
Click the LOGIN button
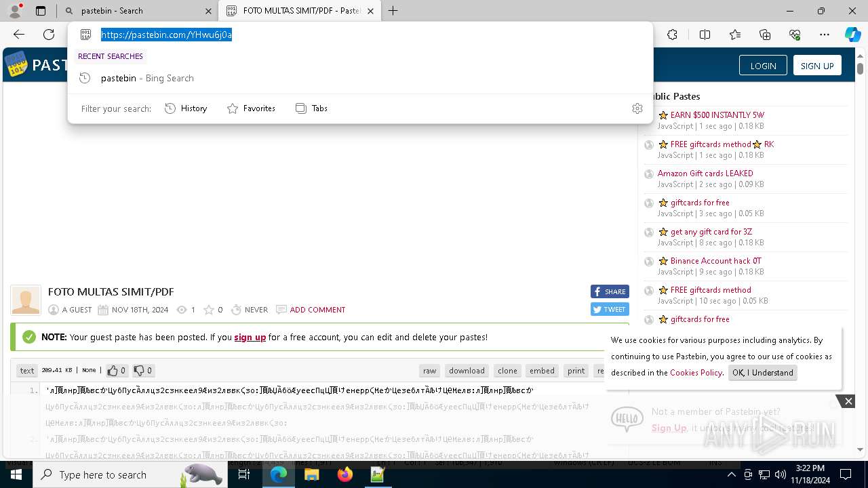[763, 66]
